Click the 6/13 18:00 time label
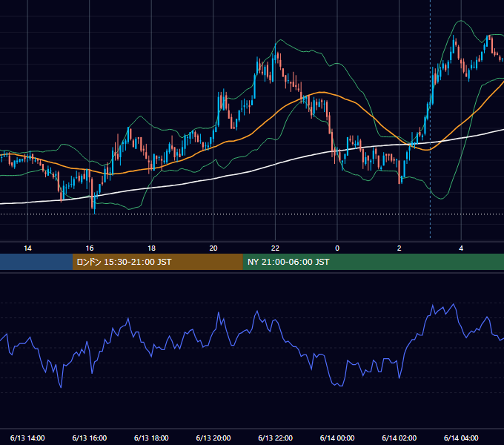The width and height of the screenshot is (504, 445). (x=151, y=438)
